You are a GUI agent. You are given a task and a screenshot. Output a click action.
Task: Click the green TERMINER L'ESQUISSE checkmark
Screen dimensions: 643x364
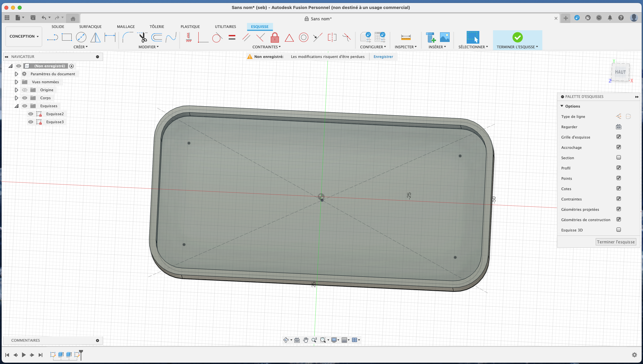click(517, 37)
